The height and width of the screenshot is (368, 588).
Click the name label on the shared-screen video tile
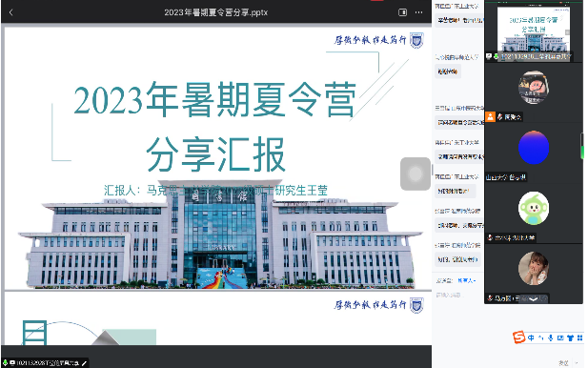coord(536,56)
